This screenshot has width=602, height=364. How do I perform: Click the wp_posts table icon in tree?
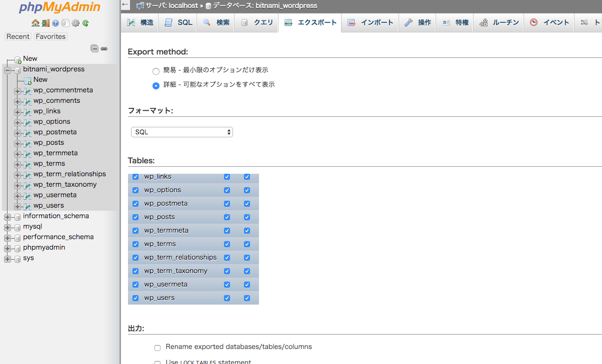point(27,143)
